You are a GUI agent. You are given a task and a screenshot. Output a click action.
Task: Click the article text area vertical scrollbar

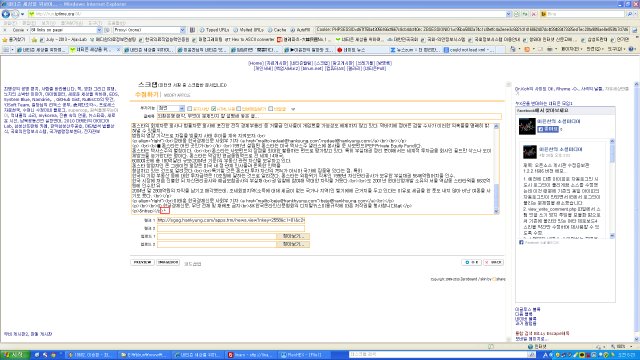pos(496,168)
